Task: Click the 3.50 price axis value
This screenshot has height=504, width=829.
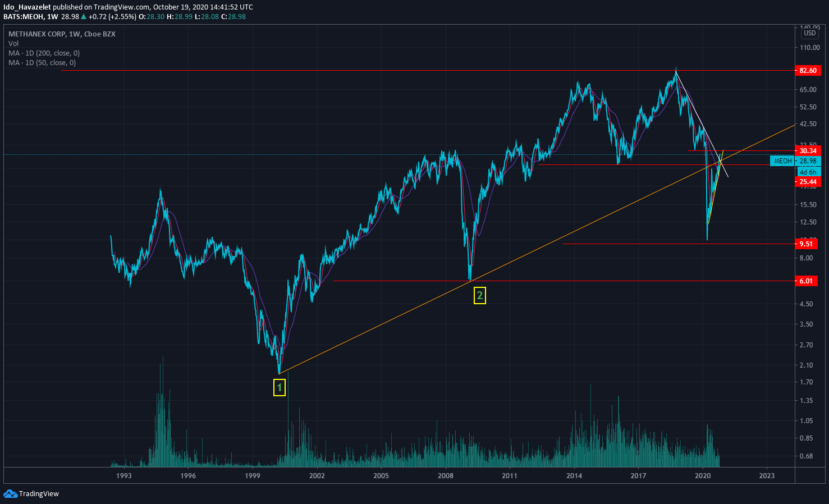Action: click(x=806, y=324)
